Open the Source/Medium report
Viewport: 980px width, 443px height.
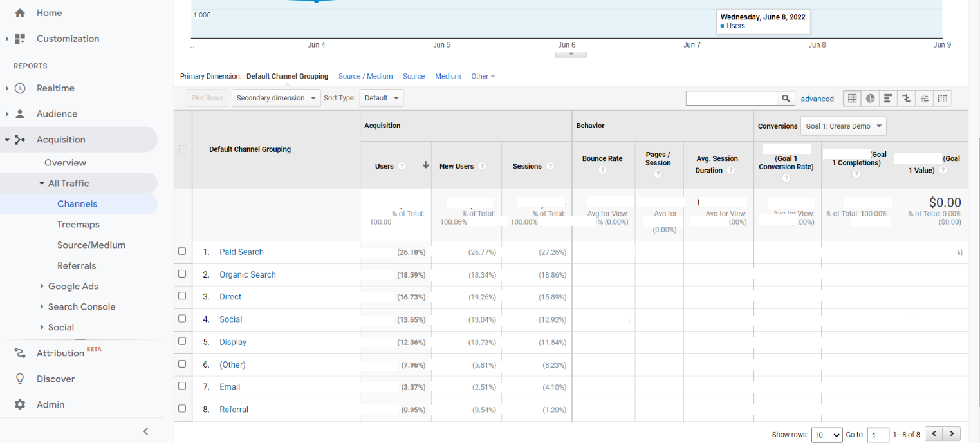pos(91,245)
